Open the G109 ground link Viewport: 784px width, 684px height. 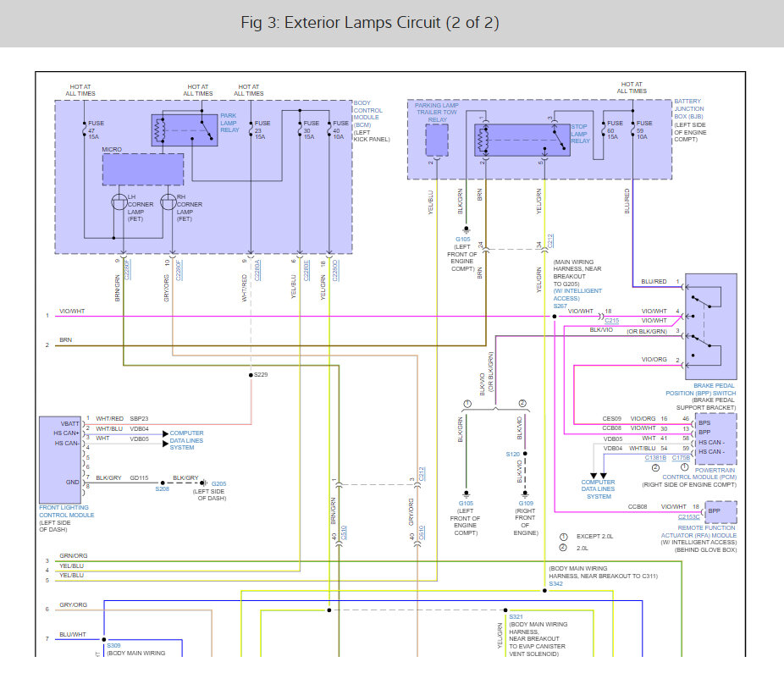tap(526, 504)
